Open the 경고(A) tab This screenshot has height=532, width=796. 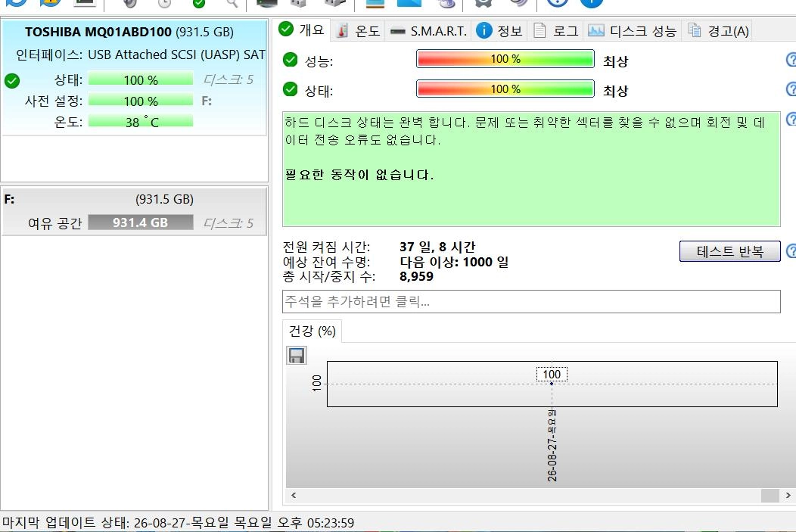tap(718, 31)
